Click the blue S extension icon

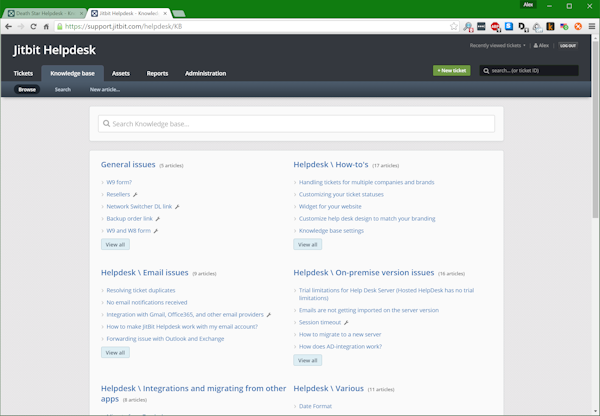tap(509, 26)
